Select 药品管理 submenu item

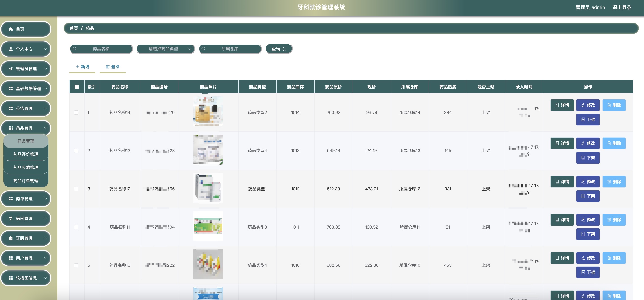tap(26, 141)
